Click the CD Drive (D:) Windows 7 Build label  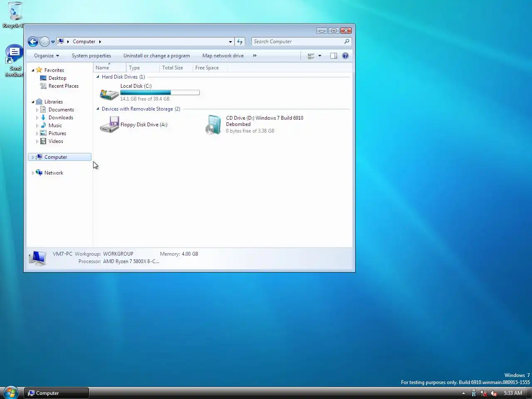point(265,121)
